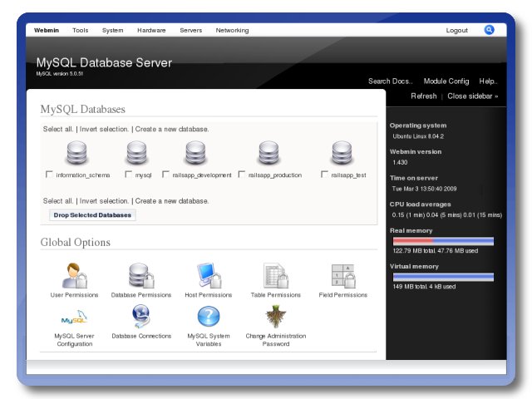Expand the System menu
Viewport: 532px width, 399px height.
113,31
